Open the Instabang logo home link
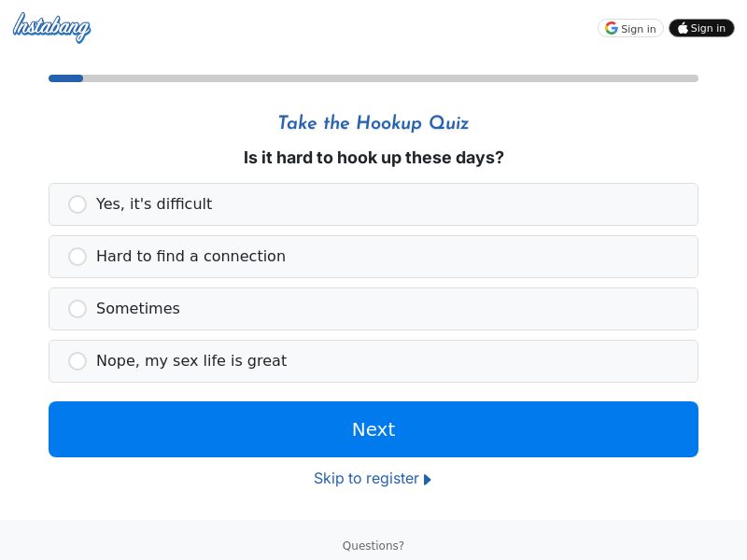Viewport: 747px width, 560px height. point(51,28)
